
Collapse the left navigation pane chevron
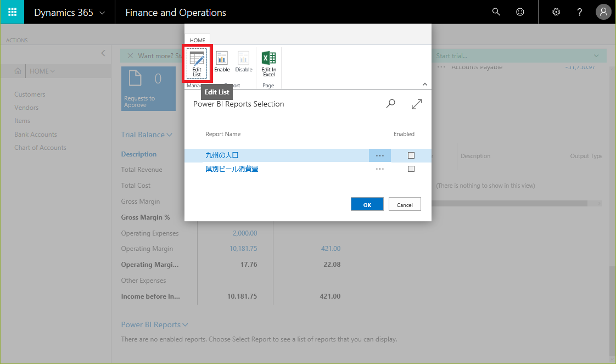(x=103, y=53)
